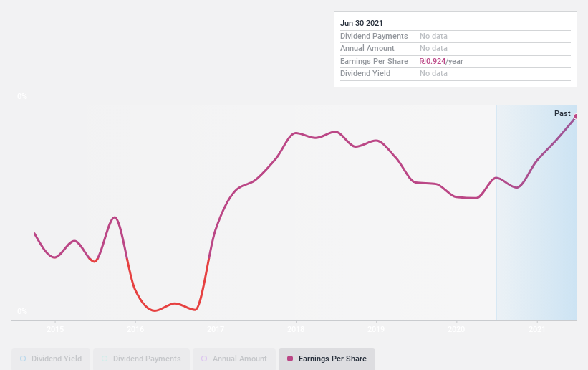This screenshot has width=588, height=370.
Task: Click the Jun 30 2021 tooltip date
Action: coord(362,23)
